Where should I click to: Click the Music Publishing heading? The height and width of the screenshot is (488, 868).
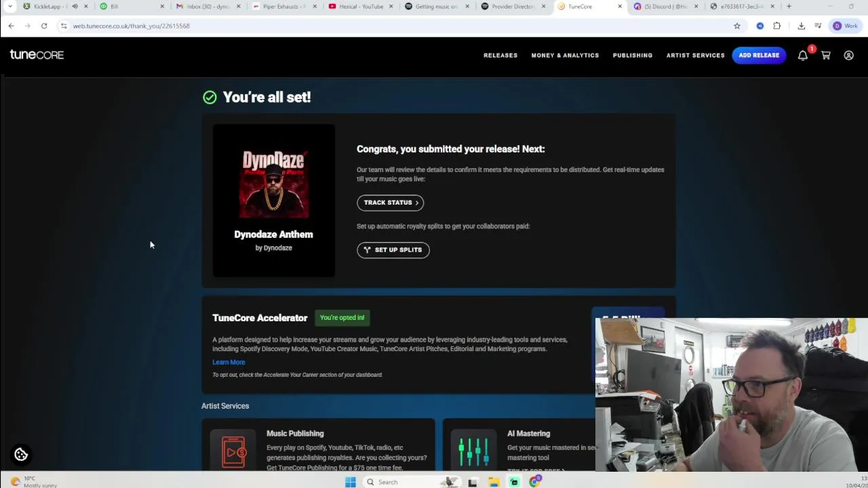[295, 434]
